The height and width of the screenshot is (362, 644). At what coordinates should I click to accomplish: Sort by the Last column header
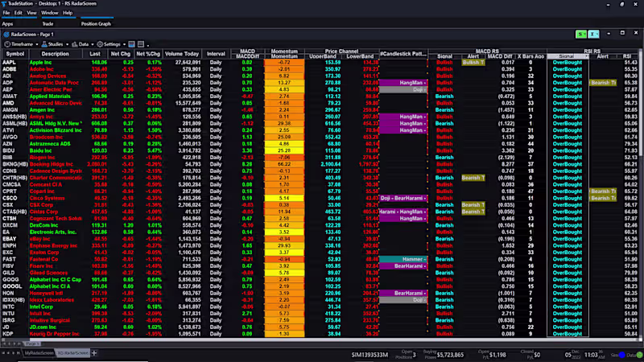click(x=95, y=54)
